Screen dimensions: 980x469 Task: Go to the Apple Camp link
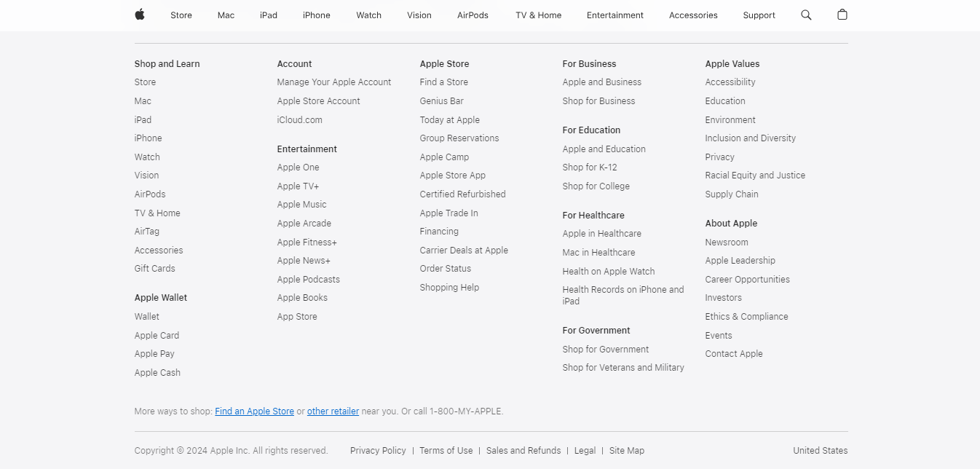point(444,157)
